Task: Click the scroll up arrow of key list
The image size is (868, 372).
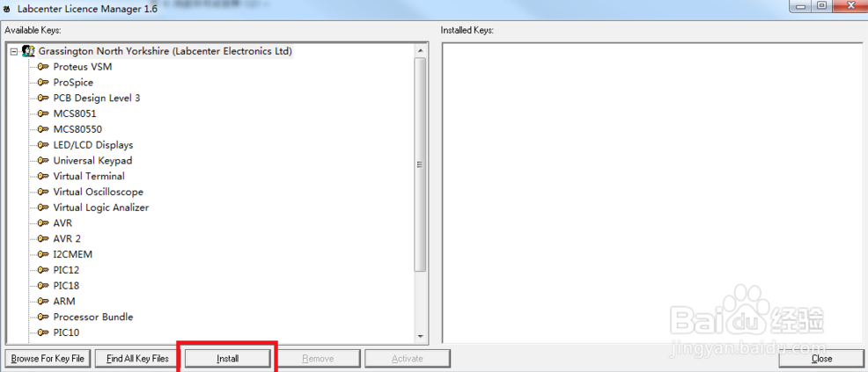Action: coord(420,50)
